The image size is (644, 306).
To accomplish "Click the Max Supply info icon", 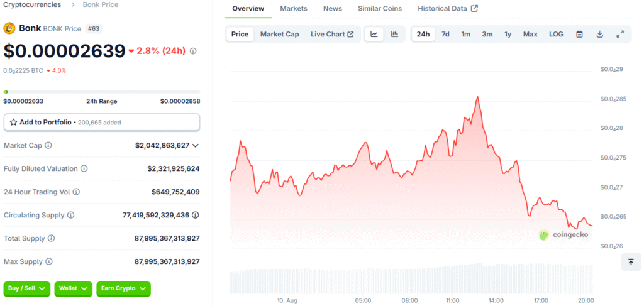I will point(49,261).
